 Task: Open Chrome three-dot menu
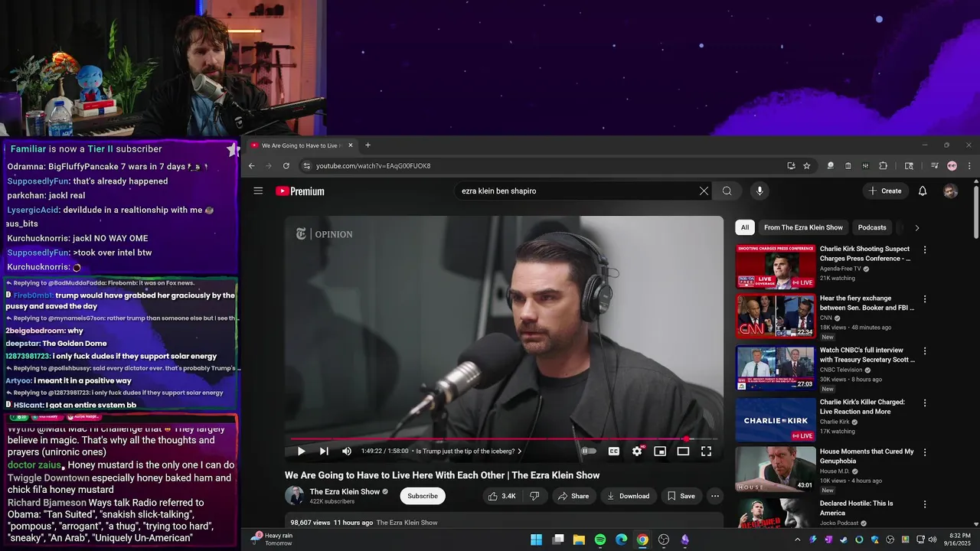969,165
